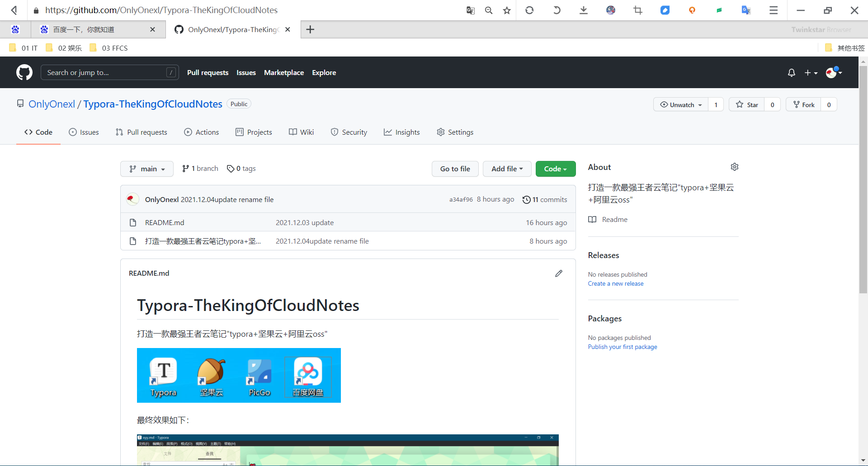Select the repository Issues tab
This screenshot has width=868, height=466.
(84, 132)
